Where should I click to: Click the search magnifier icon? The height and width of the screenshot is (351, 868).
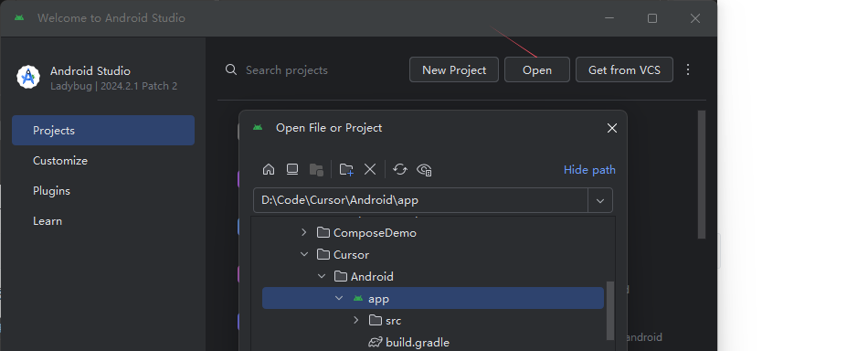[231, 69]
